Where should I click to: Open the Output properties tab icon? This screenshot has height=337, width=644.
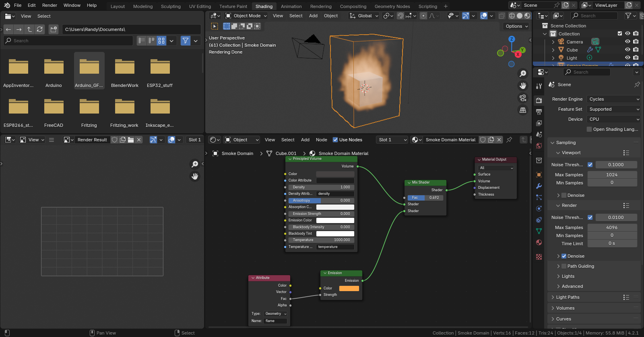(539, 112)
